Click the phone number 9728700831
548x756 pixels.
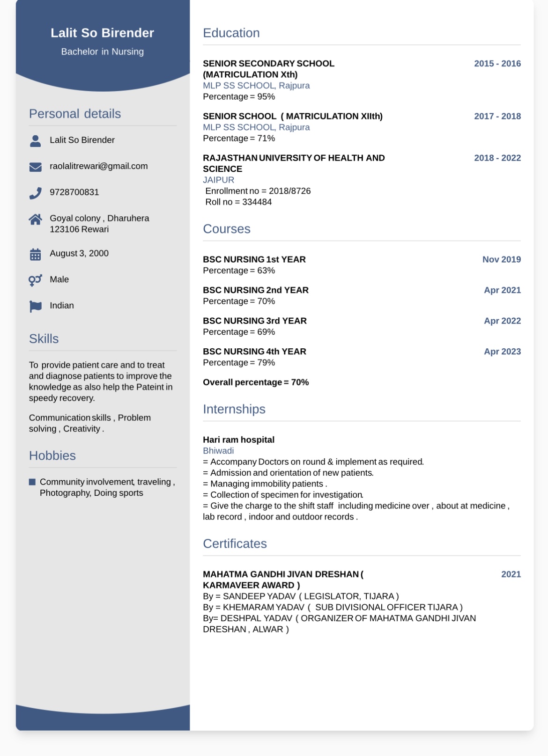click(x=74, y=192)
